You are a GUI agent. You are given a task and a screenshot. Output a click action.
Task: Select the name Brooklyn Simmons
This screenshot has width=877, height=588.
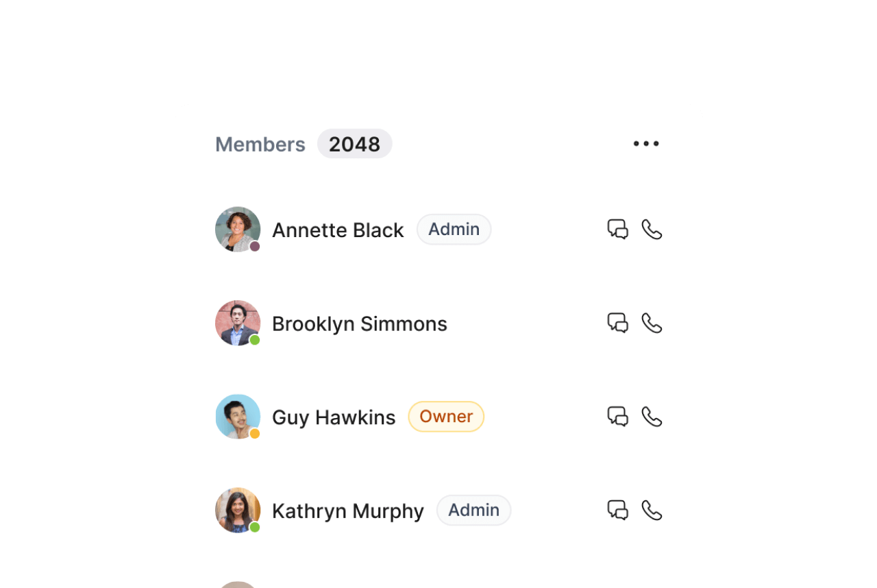coord(359,323)
